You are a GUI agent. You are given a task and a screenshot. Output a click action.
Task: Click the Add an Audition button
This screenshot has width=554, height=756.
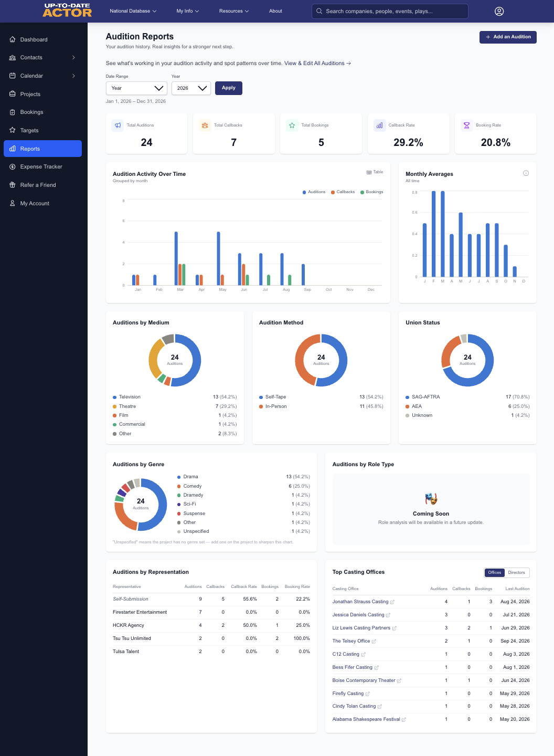[x=508, y=37]
